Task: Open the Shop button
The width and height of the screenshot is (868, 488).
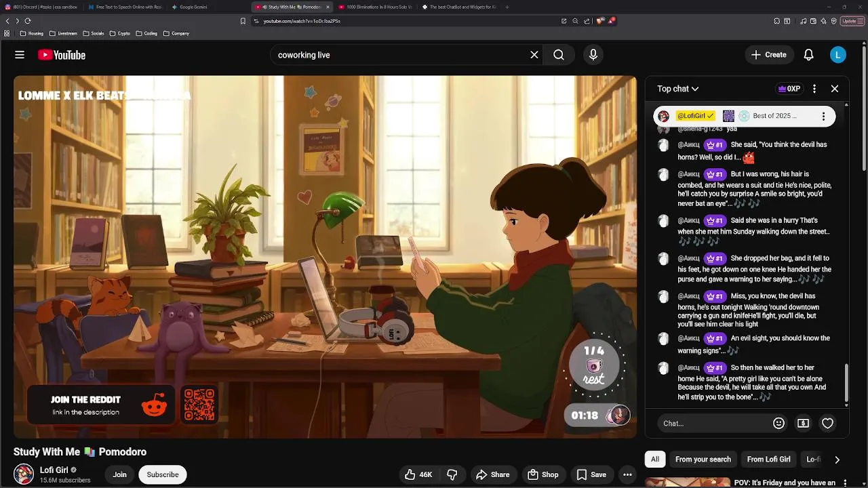Action: 543,474
